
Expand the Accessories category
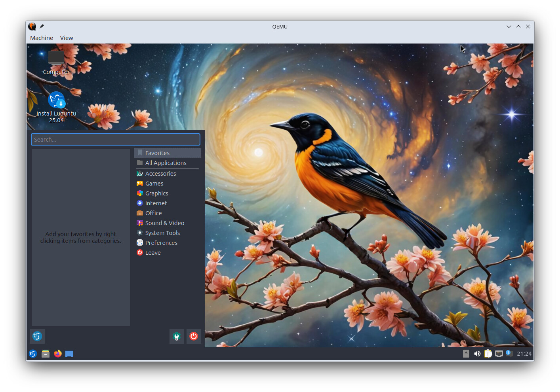coord(160,174)
